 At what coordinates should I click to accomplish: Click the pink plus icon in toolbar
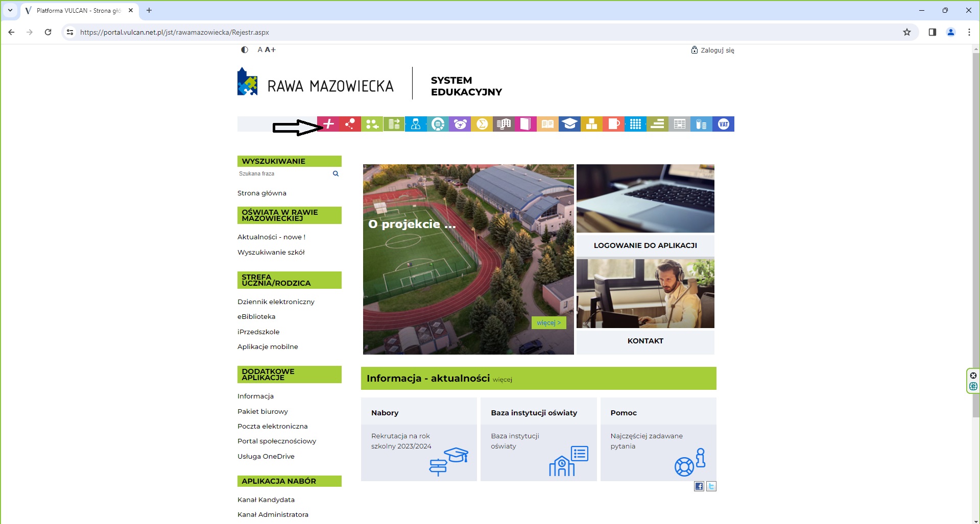[328, 124]
